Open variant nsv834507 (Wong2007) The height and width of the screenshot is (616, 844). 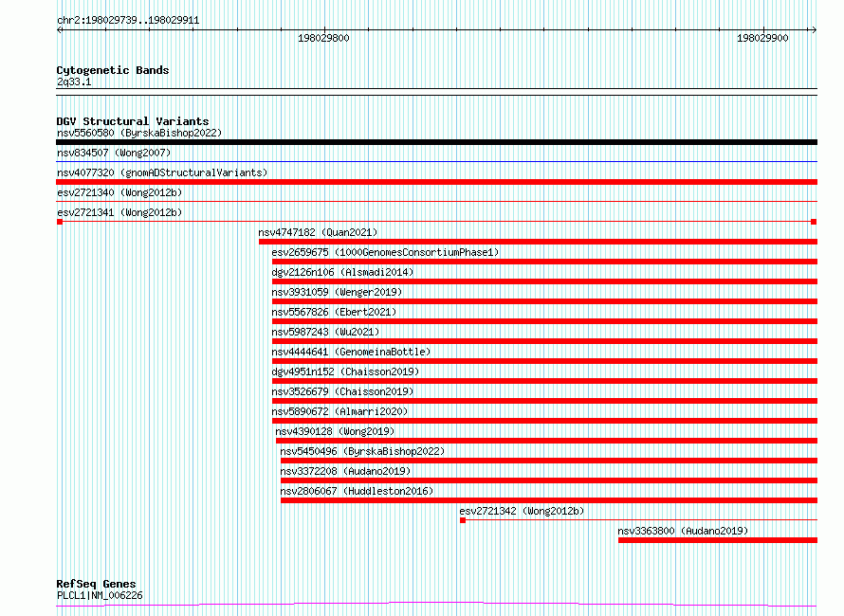[114, 153]
